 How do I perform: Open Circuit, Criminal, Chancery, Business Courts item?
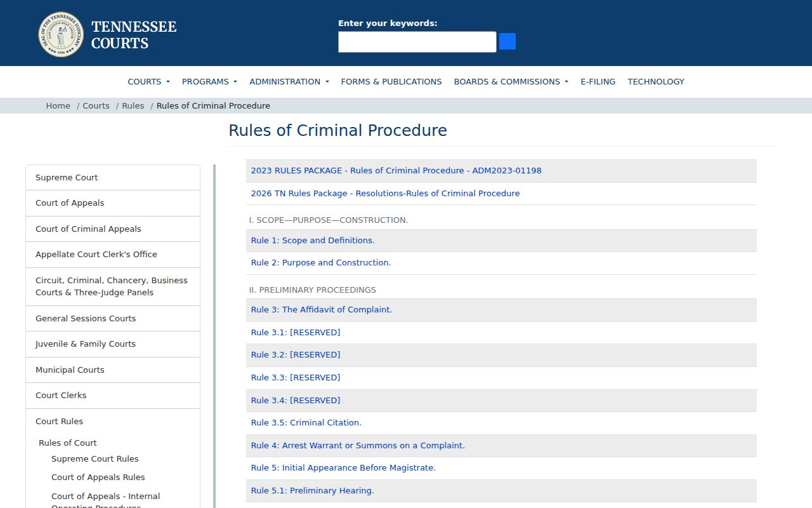[x=113, y=286]
